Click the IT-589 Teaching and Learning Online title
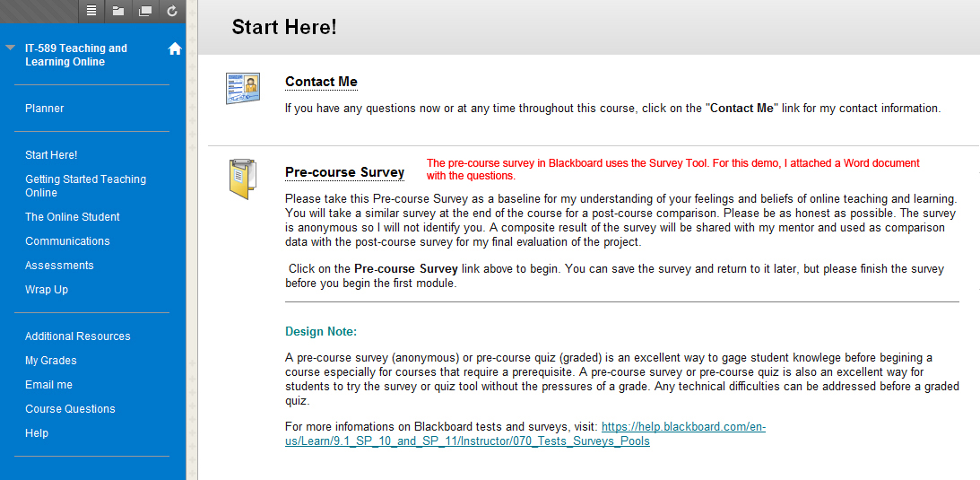Viewport: 980px width, 480px height. pyautogui.click(x=76, y=55)
